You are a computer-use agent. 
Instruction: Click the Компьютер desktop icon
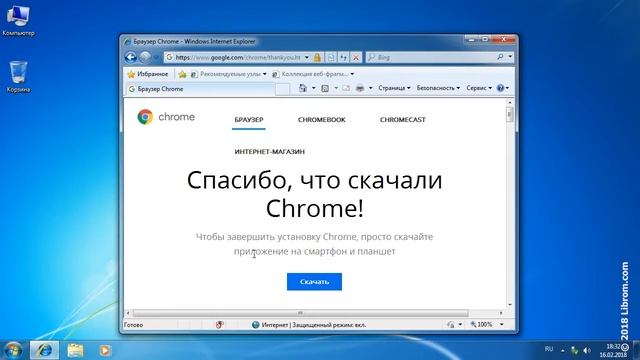click(18, 20)
